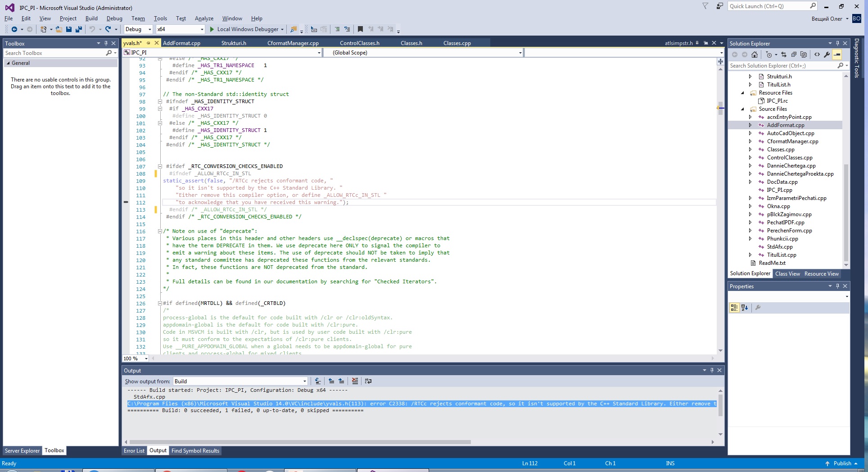The image size is (868, 472).
Task: Toggle auto-hide pin on Toolbox panel
Action: [106, 43]
